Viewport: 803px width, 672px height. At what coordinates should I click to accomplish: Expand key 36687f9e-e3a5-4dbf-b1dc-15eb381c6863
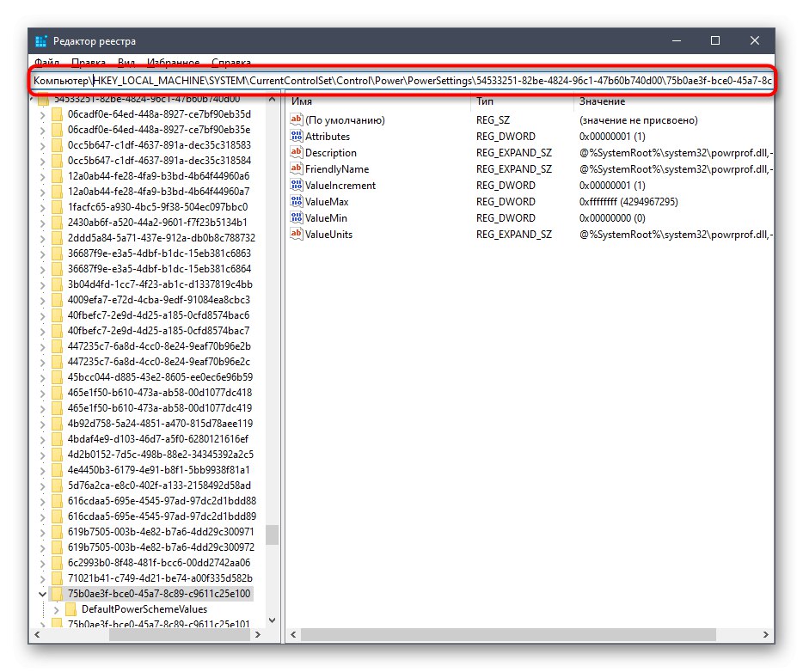pyautogui.click(x=42, y=254)
